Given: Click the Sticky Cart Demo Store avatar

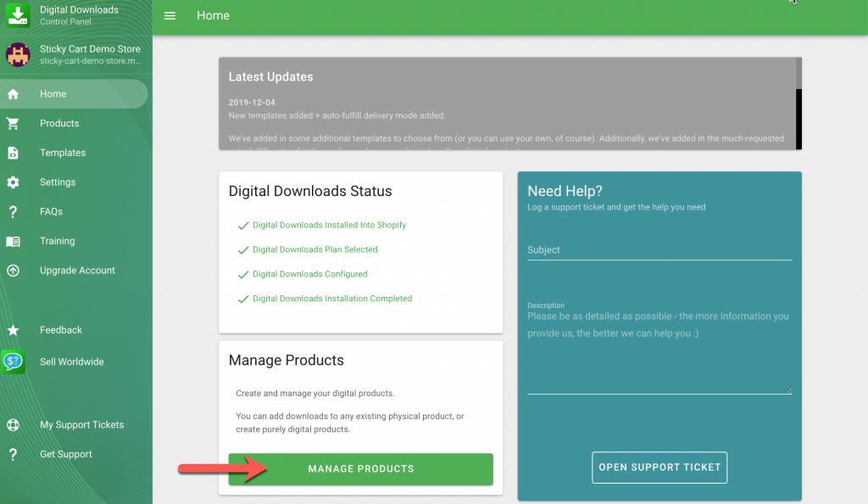Looking at the screenshot, I should (18, 54).
